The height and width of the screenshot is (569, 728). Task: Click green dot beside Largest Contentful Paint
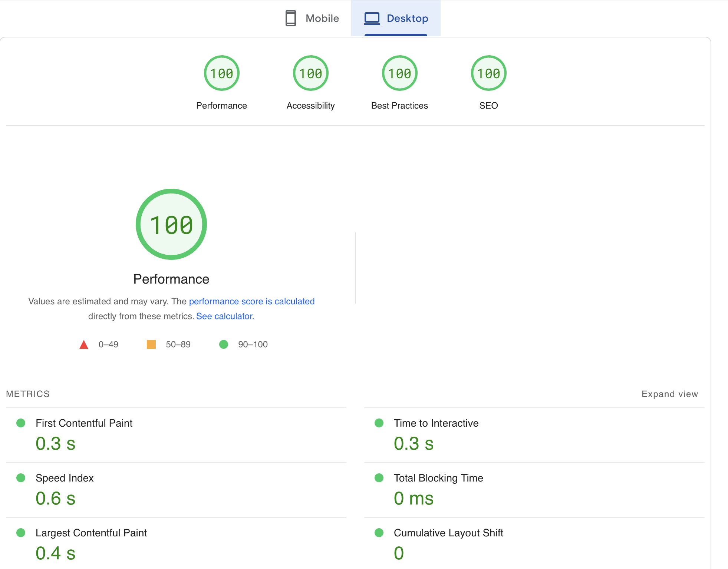click(x=21, y=533)
